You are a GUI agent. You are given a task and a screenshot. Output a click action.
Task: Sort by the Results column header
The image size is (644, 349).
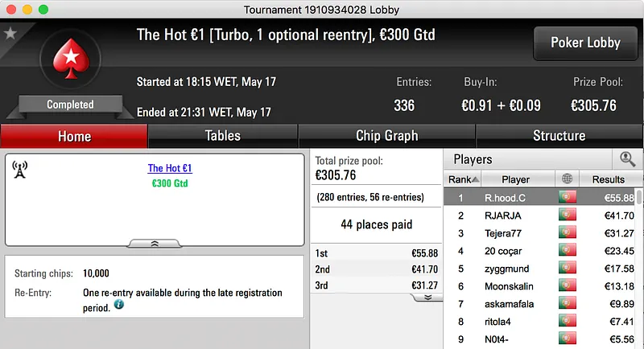click(608, 179)
